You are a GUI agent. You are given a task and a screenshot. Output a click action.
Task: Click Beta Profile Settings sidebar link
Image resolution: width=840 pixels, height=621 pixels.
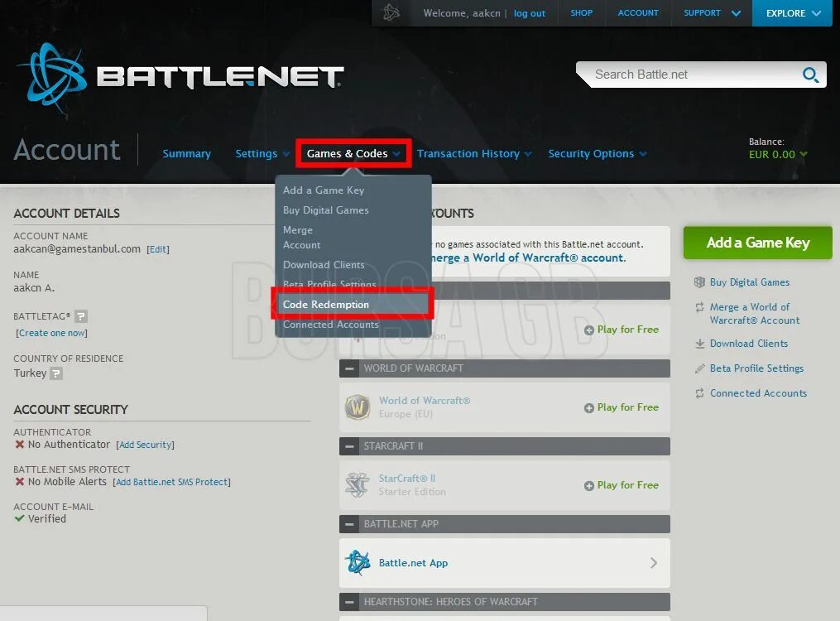point(756,368)
